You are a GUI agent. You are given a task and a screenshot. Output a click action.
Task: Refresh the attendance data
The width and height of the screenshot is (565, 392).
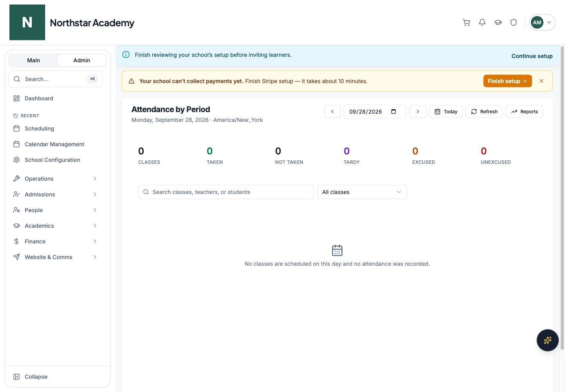(x=484, y=112)
